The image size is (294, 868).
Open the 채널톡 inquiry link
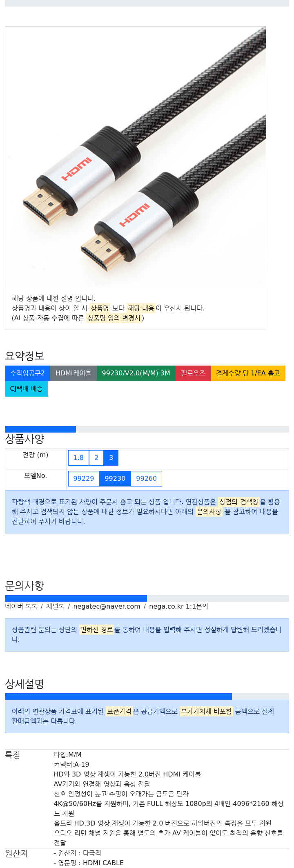click(x=55, y=607)
